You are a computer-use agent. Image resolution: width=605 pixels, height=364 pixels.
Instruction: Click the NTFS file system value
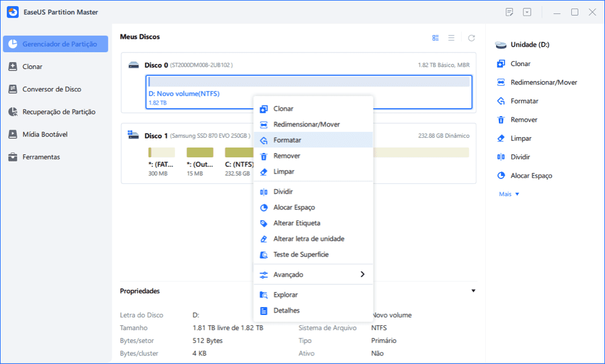click(x=379, y=328)
